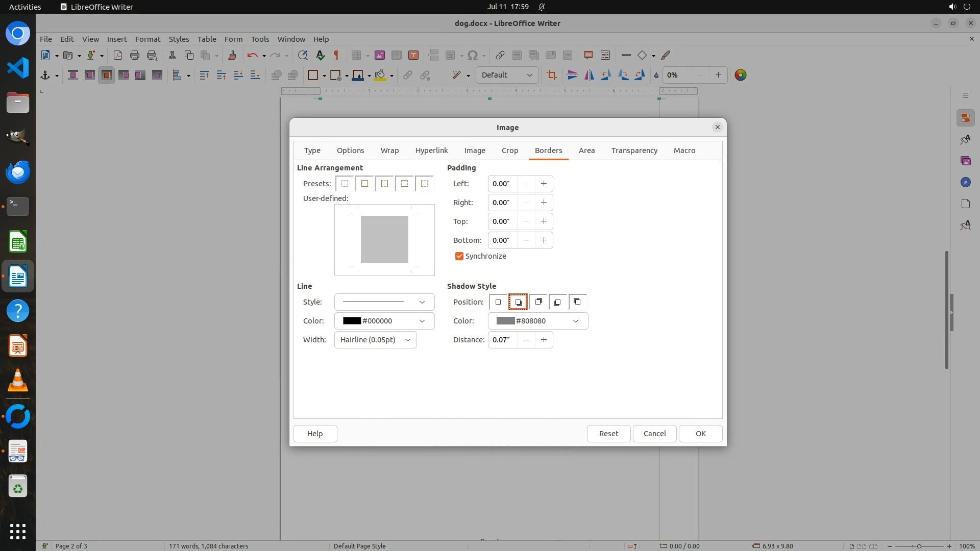Image resolution: width=980 pixels, height=551 pixels.
Task: Open LibreOffice Calc from the dock
Action: [x=18, y=242]
